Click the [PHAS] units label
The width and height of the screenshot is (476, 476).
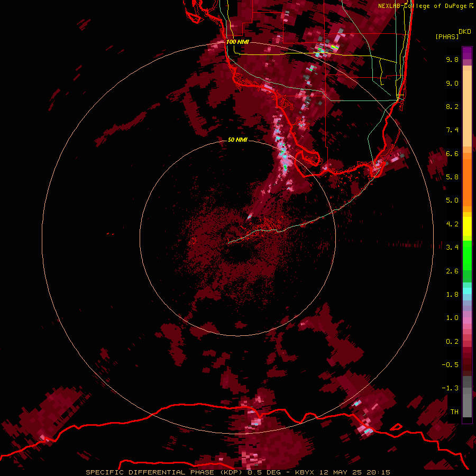(x=447, y=37)
